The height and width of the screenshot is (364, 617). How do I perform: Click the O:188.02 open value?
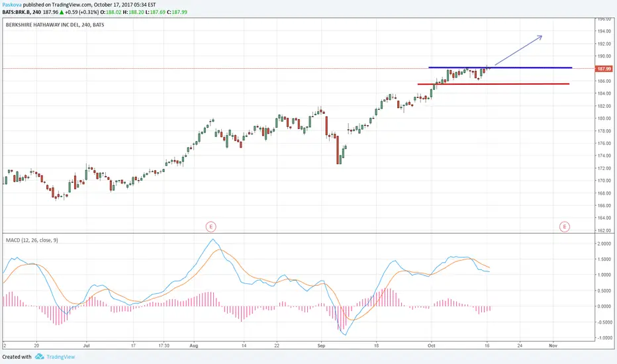coord(110,12)
